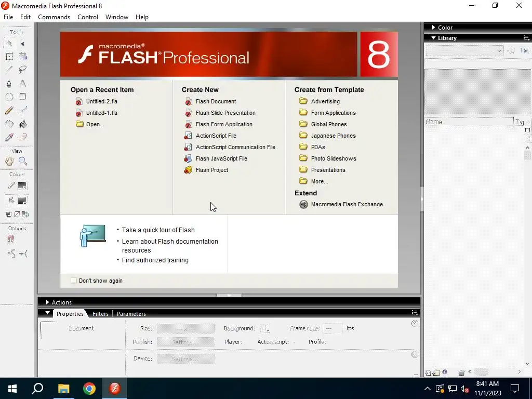Pick the Ink Bottle tool
The height and width of the screenshot is (399, 532).
pyautogui.click(x=9, y=124)
